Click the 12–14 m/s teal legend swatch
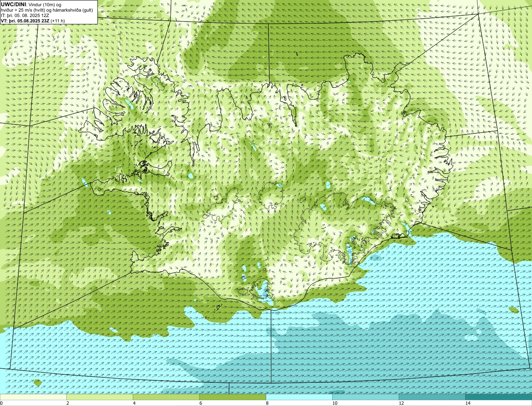The height and width of the screenshot is (406, 532). [x=432, y=397]
